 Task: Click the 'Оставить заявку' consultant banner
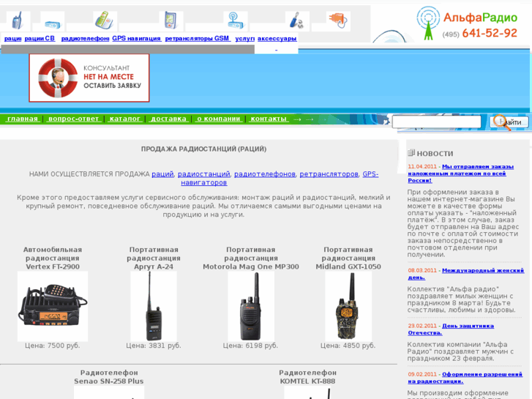89,78
